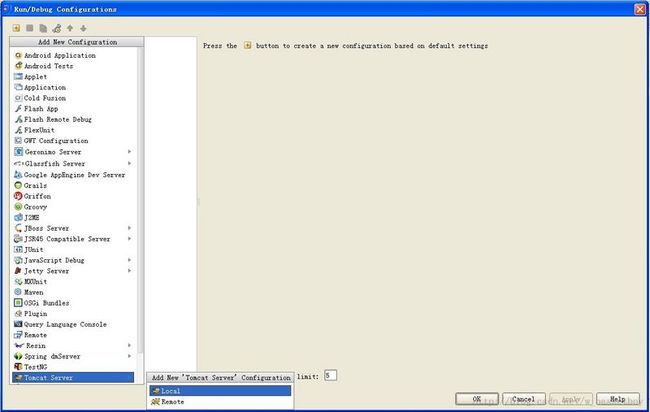
Task: Expand the JavaScript Debug submenu arrow
Action: [129, 260]
